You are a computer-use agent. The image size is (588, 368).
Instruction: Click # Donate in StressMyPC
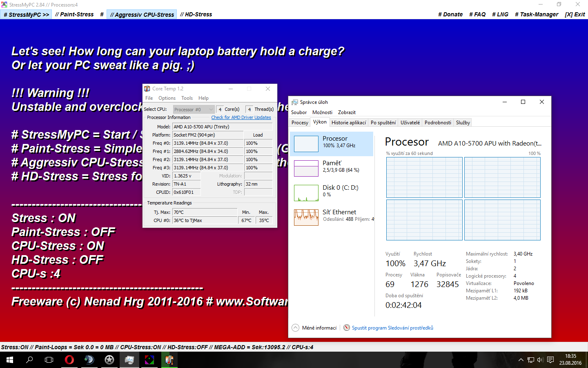[x=450, y=14]
